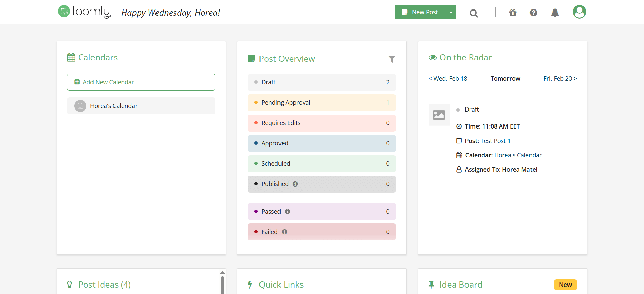Click the Loomly logo
The image size is (644, 294).
84,12
